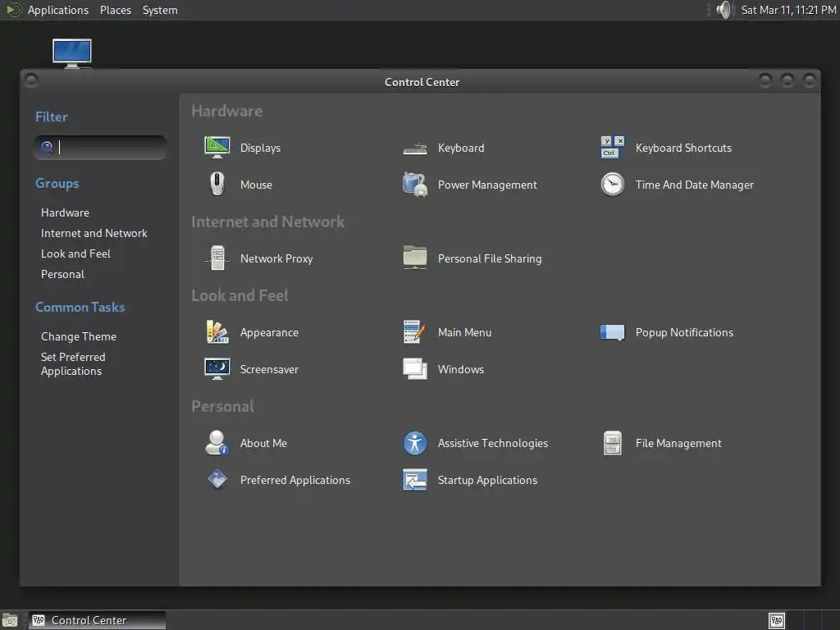Click the show desktop icon in bottom panel
The height and width of the screenshot is (630, 840).
coord(10,620)
